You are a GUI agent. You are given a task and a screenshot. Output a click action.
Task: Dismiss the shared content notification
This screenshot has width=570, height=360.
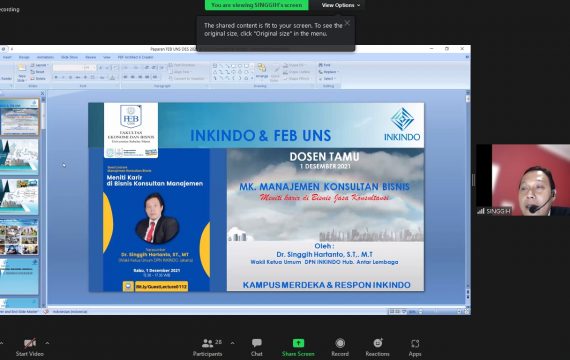(x=348, y=23)
